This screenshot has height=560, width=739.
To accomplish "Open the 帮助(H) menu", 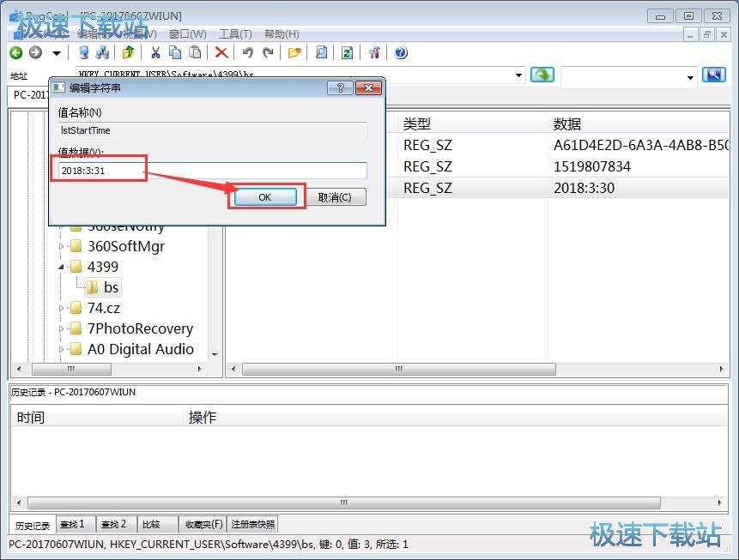I will click(x=282, y=34).
